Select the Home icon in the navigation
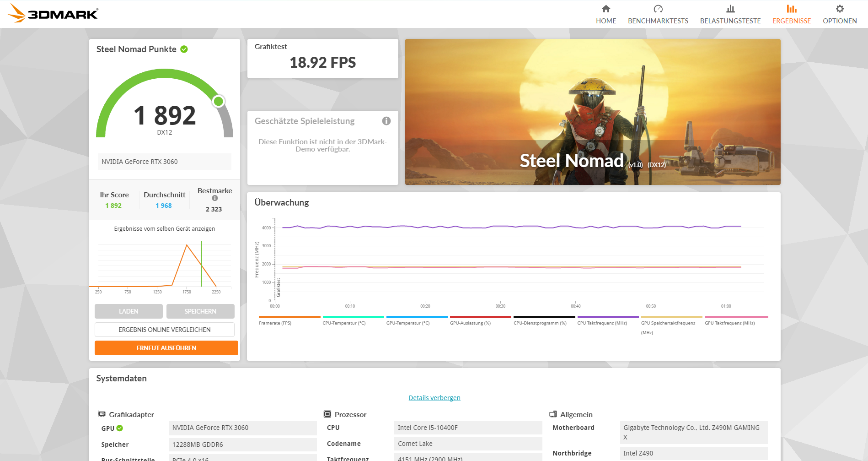Screen dimensions: 868x461 click(x=606, y=9)
